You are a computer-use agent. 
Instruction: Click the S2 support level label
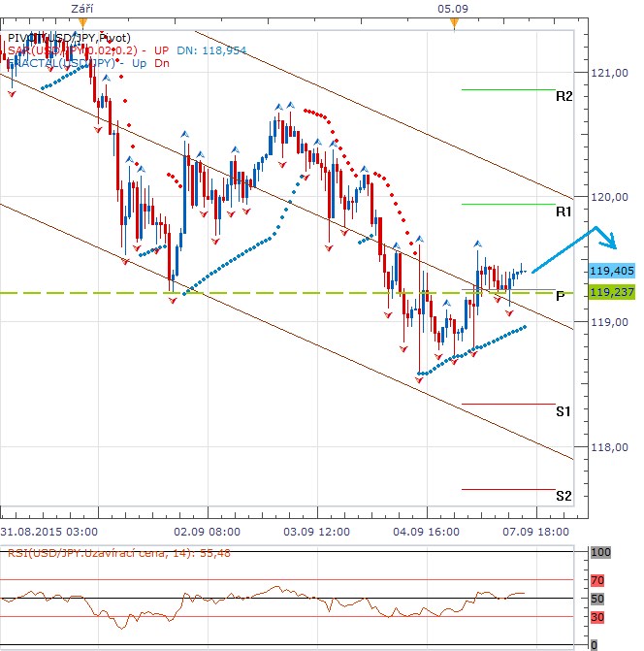563,496
